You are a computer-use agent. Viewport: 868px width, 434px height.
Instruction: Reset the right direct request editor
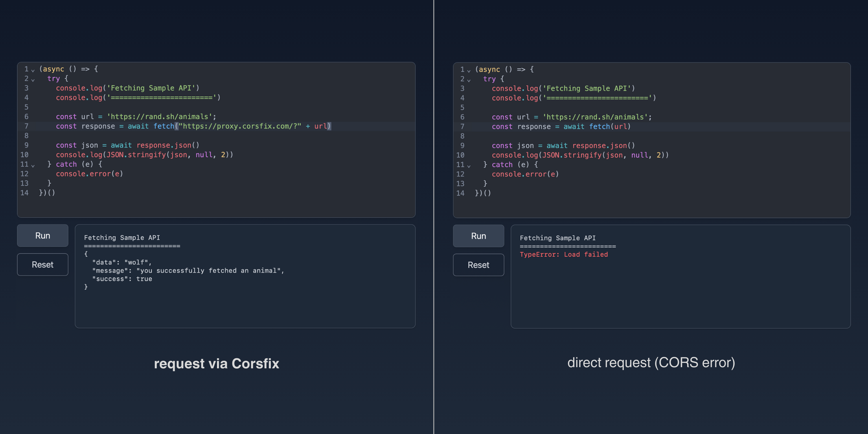(479, 265)
